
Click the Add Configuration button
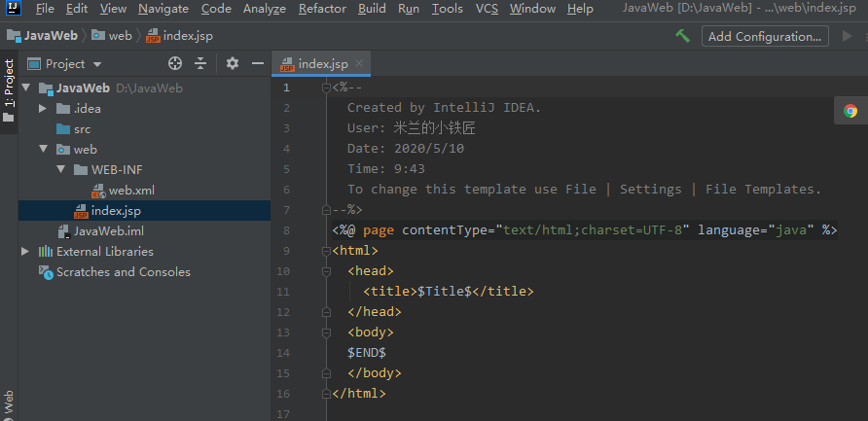point(765,37)
